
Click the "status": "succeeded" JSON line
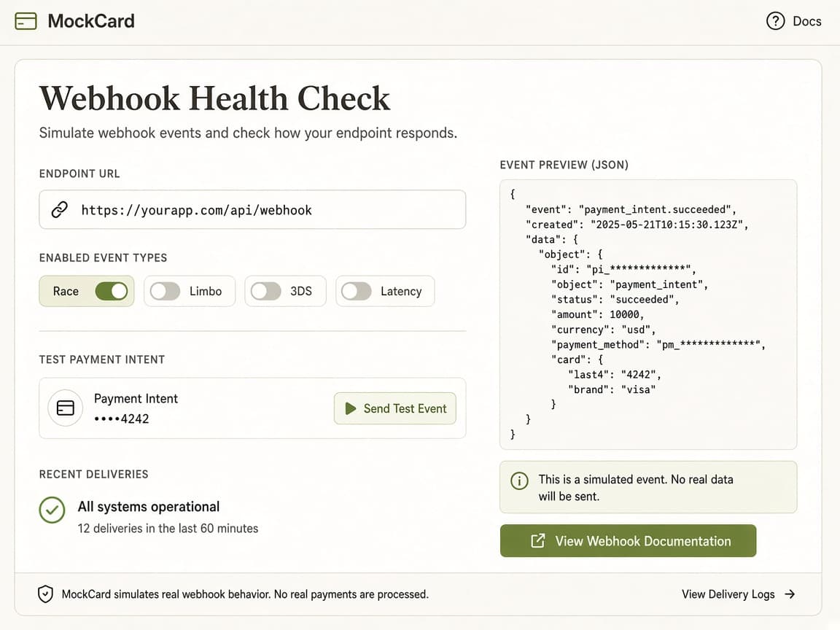tap(615, 300)
